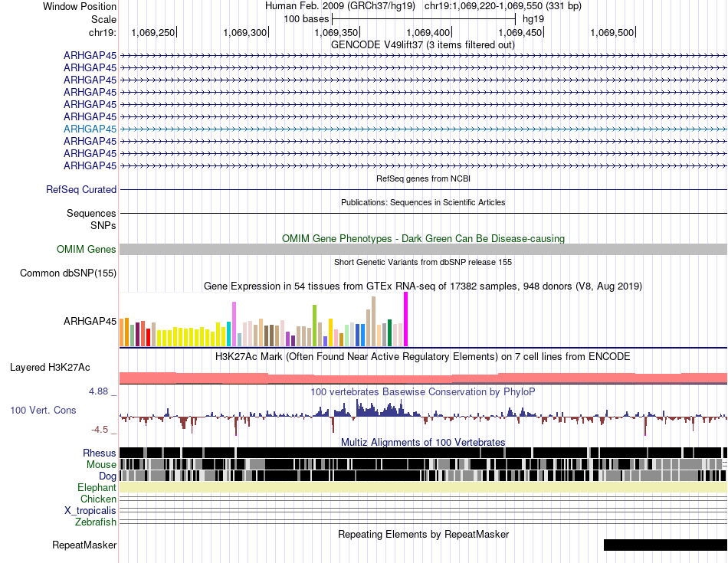Open the 'RefSeq genes from NCBI' title

(423, 178)
